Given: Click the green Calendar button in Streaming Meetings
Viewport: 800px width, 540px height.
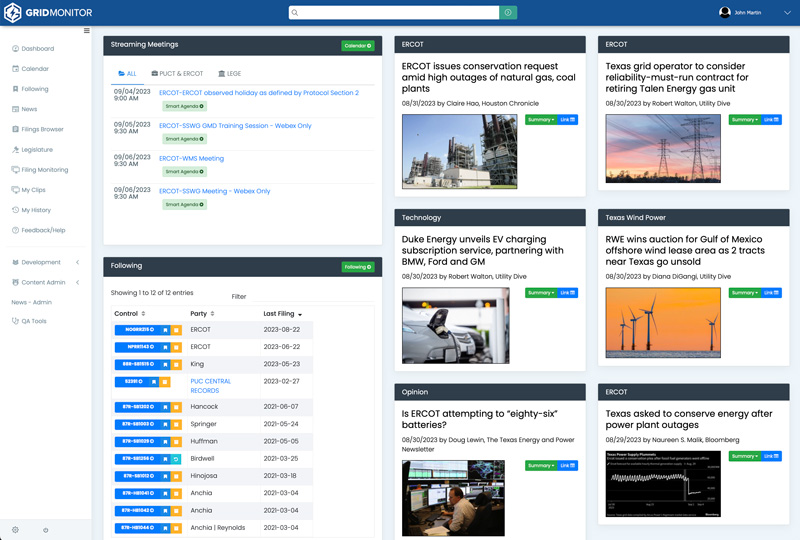Looking at the screenshot, I should (x=358, y=46).
